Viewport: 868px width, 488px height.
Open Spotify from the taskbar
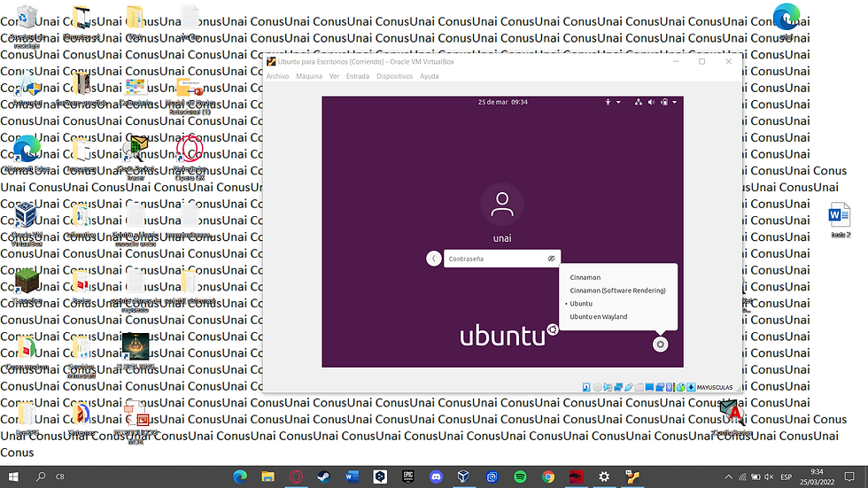[x=520, y=476]
